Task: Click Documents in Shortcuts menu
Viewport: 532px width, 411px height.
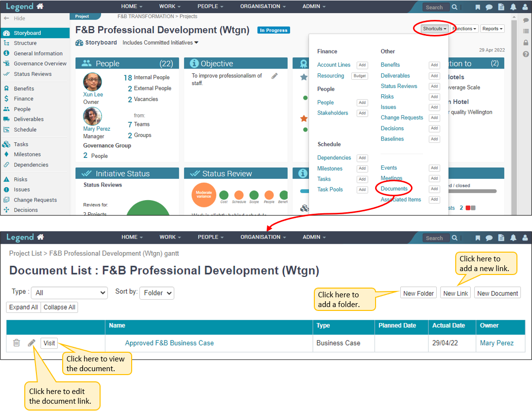Action: (x=394, y=188)
